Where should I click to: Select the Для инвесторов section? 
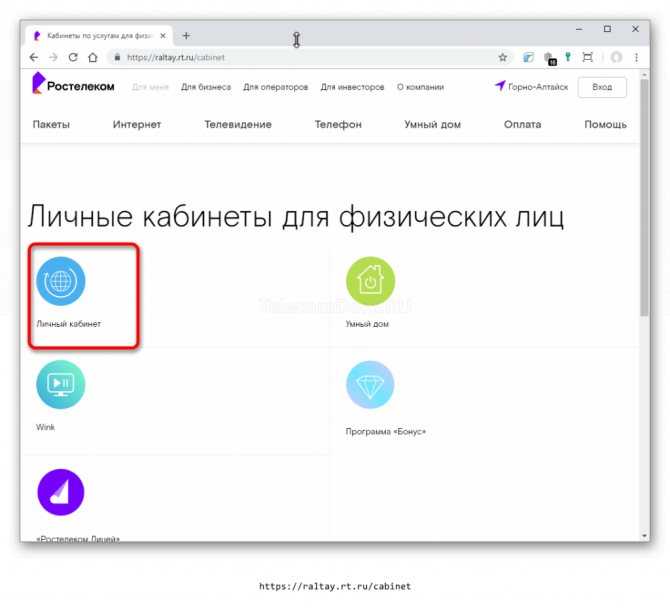pos(353,87)
